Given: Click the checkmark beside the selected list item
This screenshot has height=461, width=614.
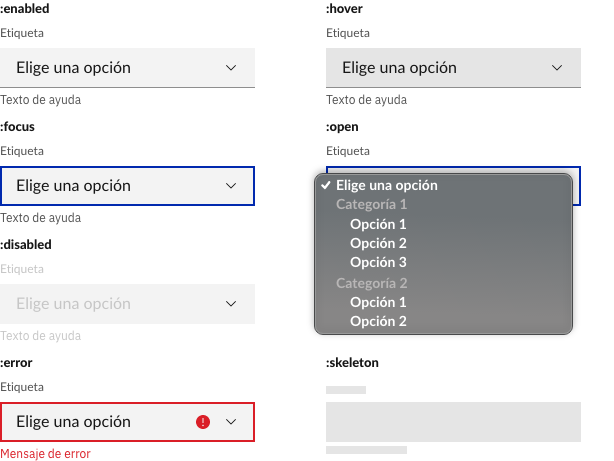Looking at the screenshot, I should point(326,185).
